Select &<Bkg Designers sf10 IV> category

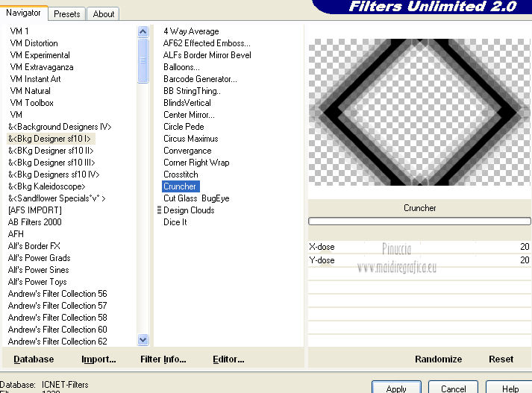tap(54, 175)
